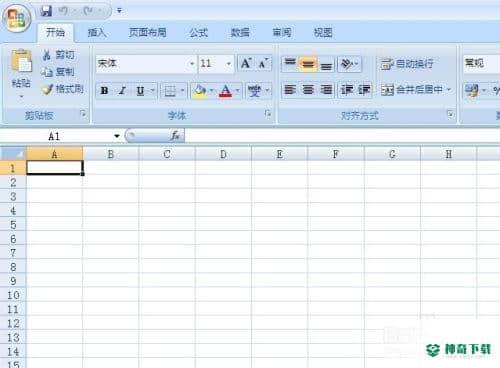Select the Cut scissors icon
This screenshot has height=368, width=500.
47,55
